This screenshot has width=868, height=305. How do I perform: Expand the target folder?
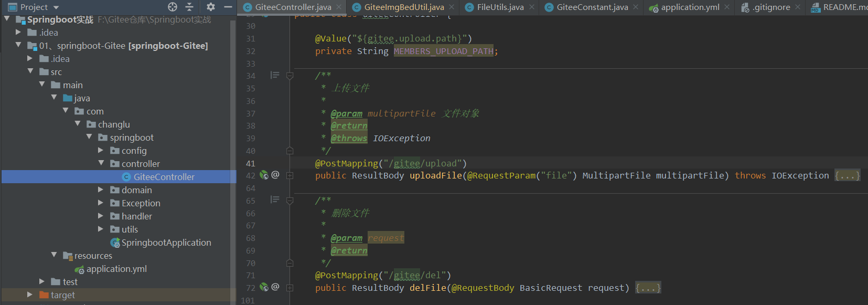click(x=30, y=295)
